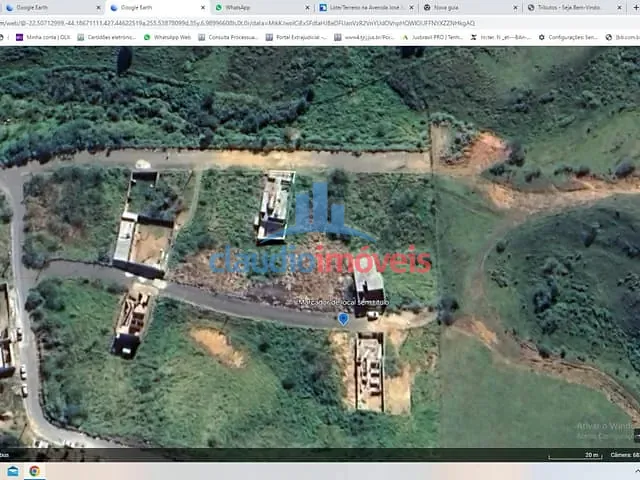Open the Inter bookmark with X icon
Image resolution: width=640 pixels, height=480 pixels.
[x=501, y=37]
